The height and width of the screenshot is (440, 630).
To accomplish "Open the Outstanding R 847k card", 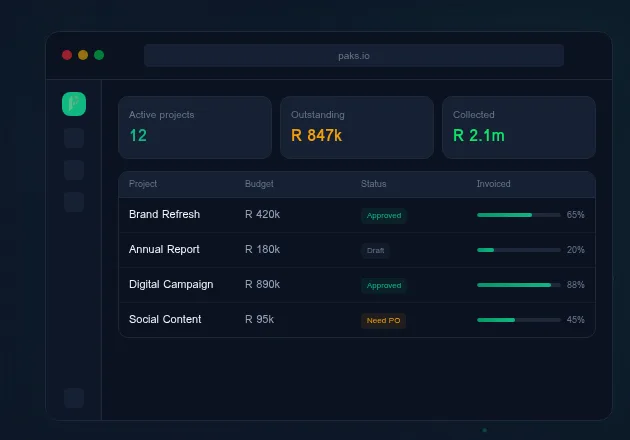I will coord(357,127).
